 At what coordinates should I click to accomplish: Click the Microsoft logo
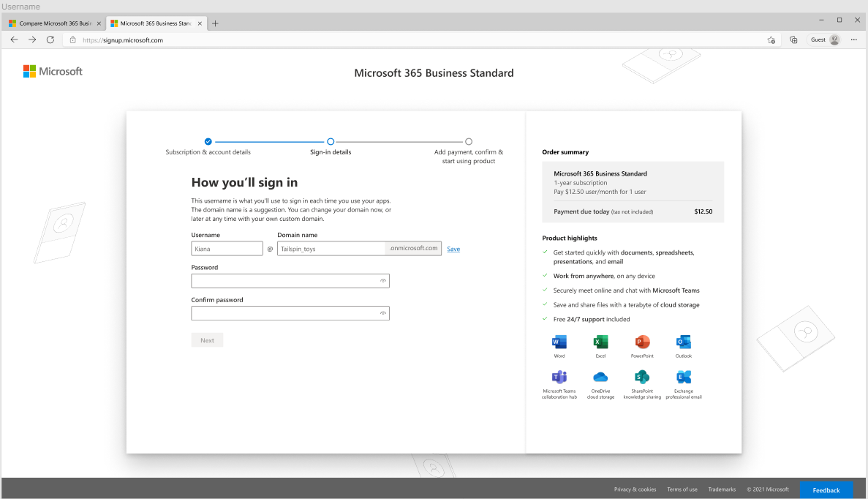pyautogui.click(x=53, y=72)
